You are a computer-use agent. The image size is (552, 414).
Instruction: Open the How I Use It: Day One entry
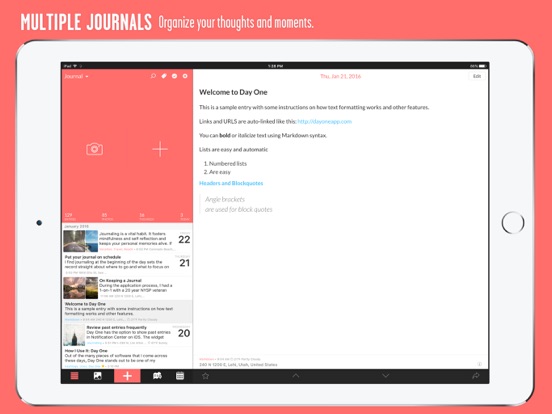point(127,358)
